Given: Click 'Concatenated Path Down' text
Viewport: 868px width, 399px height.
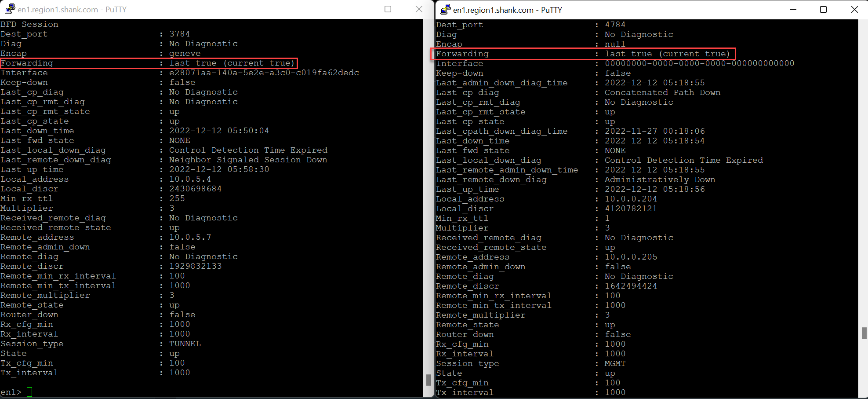Looking at the screenshot, I should (663, 92).
